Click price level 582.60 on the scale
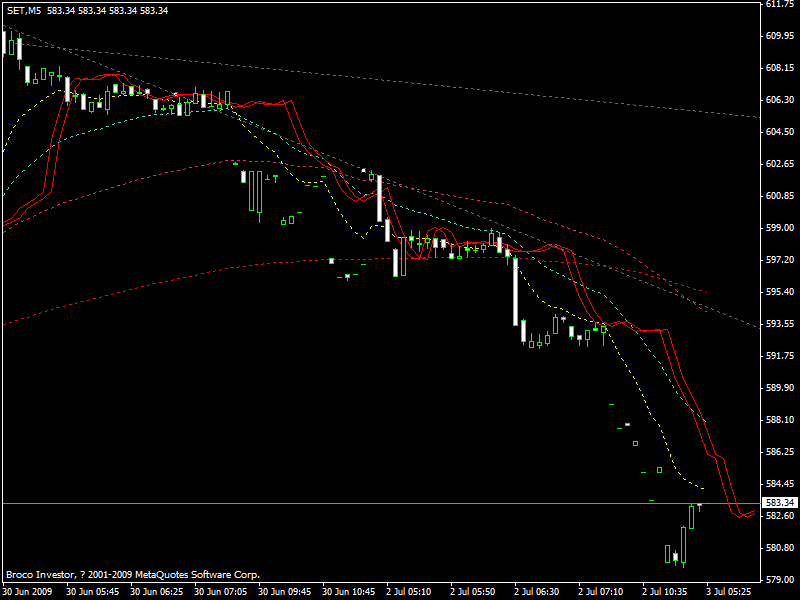The image size is (800, 600). tap(780, 516)
